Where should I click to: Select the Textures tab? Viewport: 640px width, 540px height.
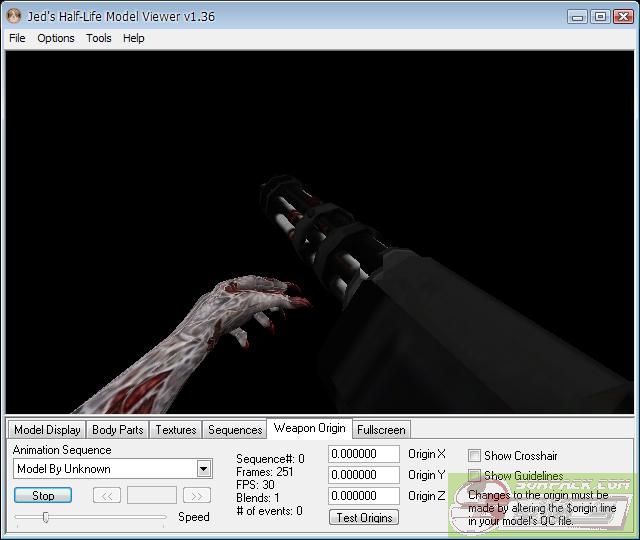pyautogui.click(x=175, y=430)
